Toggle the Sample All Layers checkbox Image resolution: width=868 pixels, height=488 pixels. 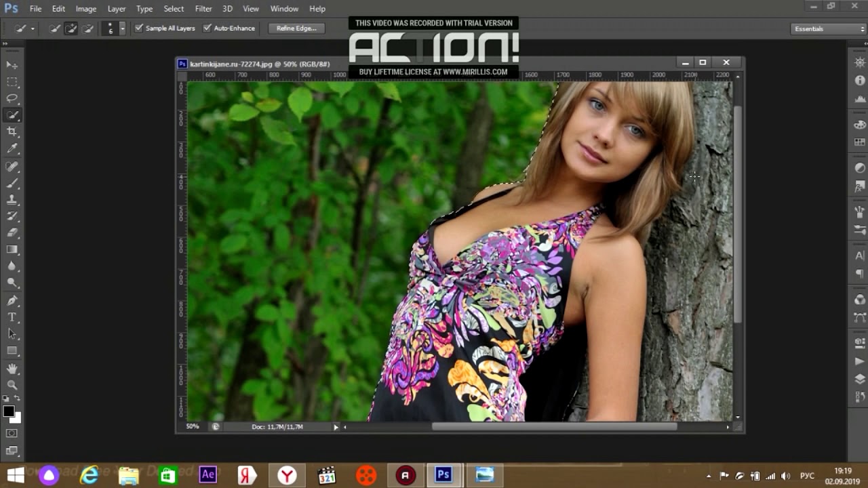coord(139,28)
